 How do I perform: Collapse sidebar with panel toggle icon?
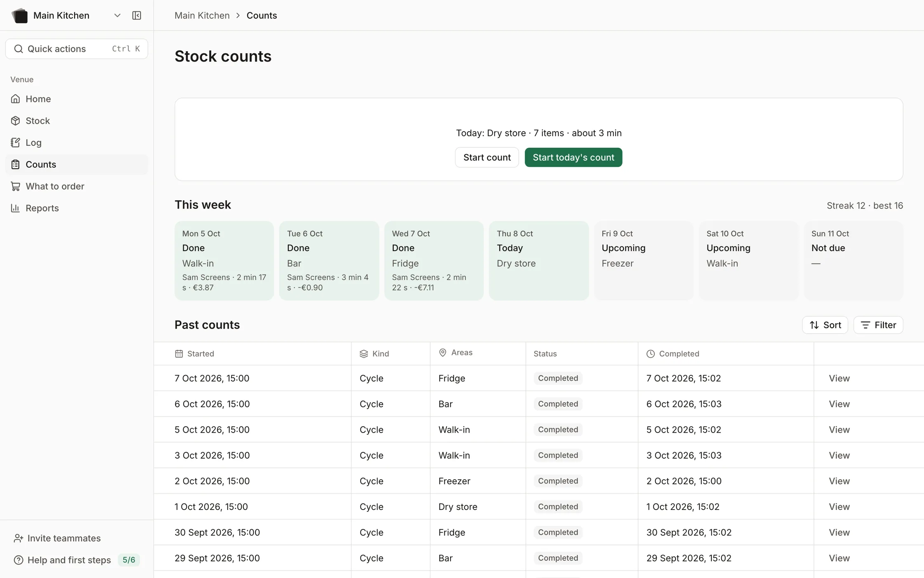tap(137, 16)
